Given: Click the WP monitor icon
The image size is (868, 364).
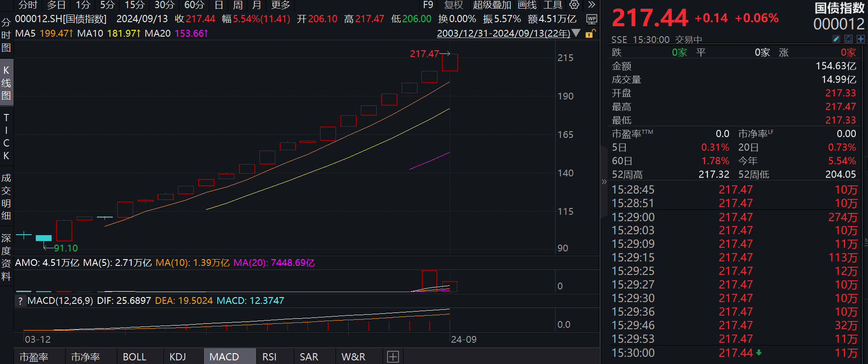Looking at the screenshot, I should (x=591, y=19).
